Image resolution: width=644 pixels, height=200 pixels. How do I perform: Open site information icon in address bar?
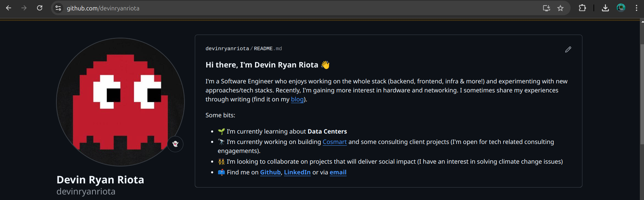58,8
